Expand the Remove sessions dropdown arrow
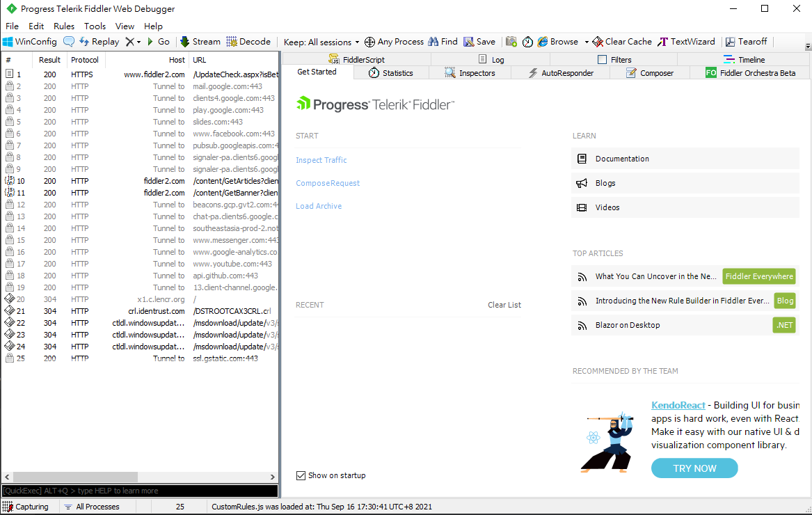812x515 pixels. (138, 42)
